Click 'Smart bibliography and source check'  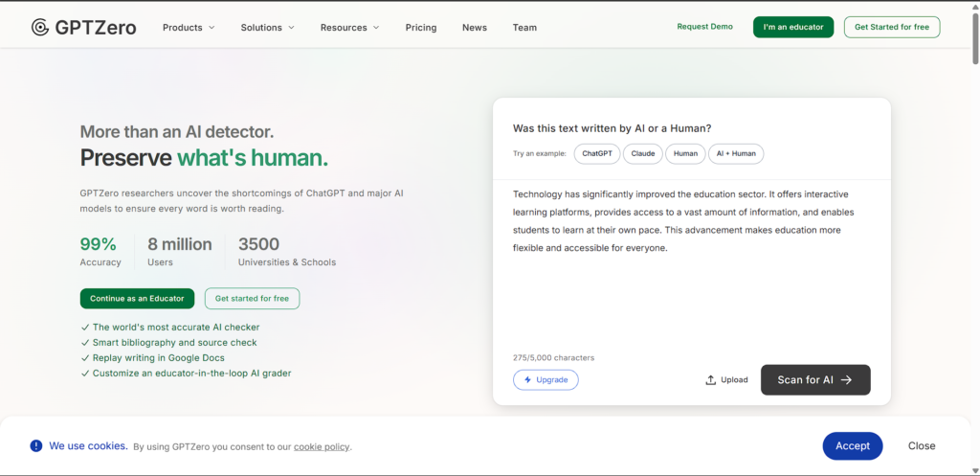coord(175,343)
